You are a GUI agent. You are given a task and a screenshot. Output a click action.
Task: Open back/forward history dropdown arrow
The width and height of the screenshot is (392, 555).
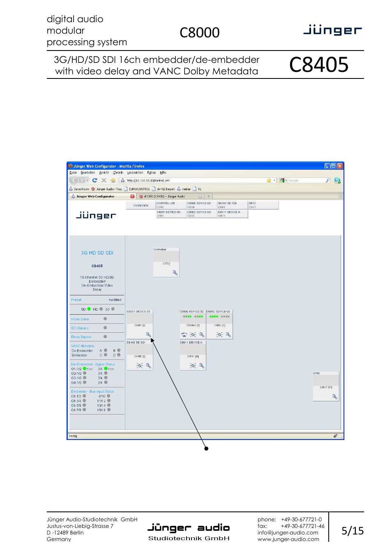point(87,180)
